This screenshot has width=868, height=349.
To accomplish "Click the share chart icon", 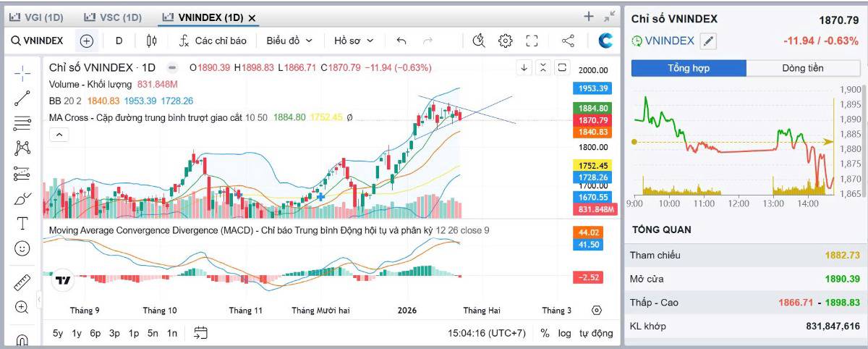I will click(x=568, y=41).
